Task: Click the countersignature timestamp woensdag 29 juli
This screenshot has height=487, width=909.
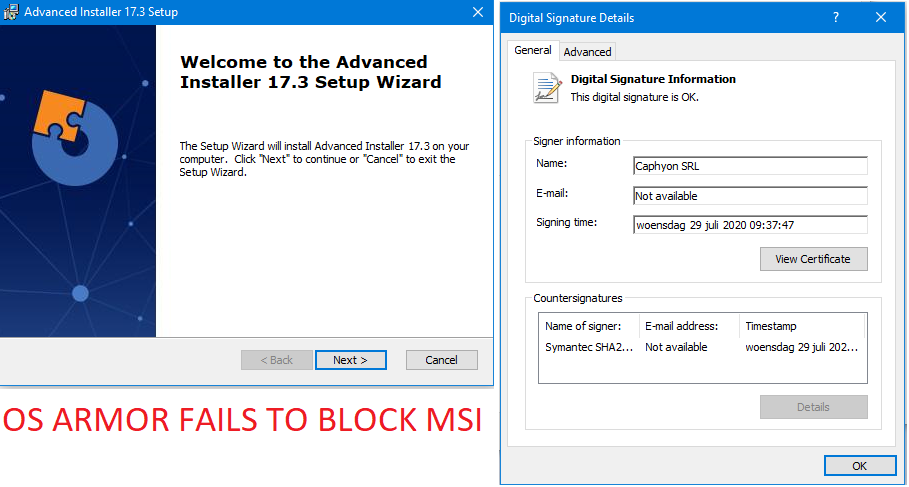Action: 802,347
